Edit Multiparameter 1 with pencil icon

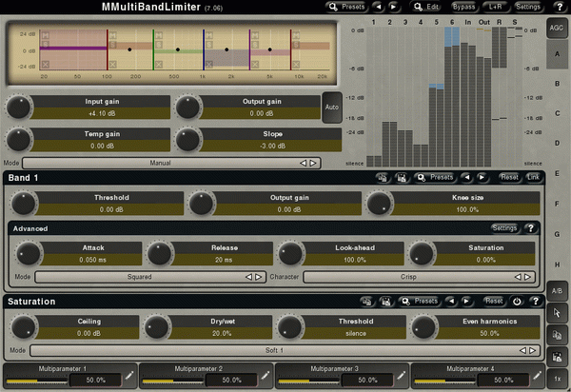(x=129, y=376)
